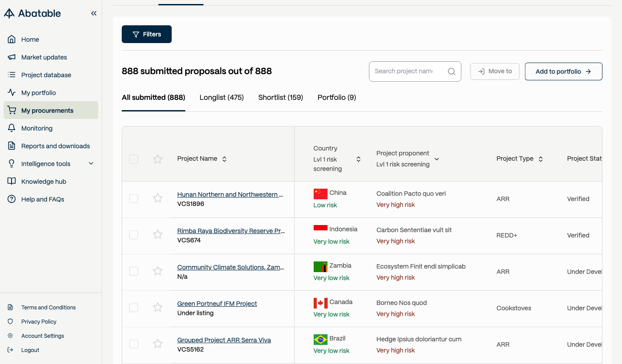Image resolution: width=622 pixels, height=364 pixels.
Task: Click the Intelligence tools lightbulb icon
Action: pos(12,164)
